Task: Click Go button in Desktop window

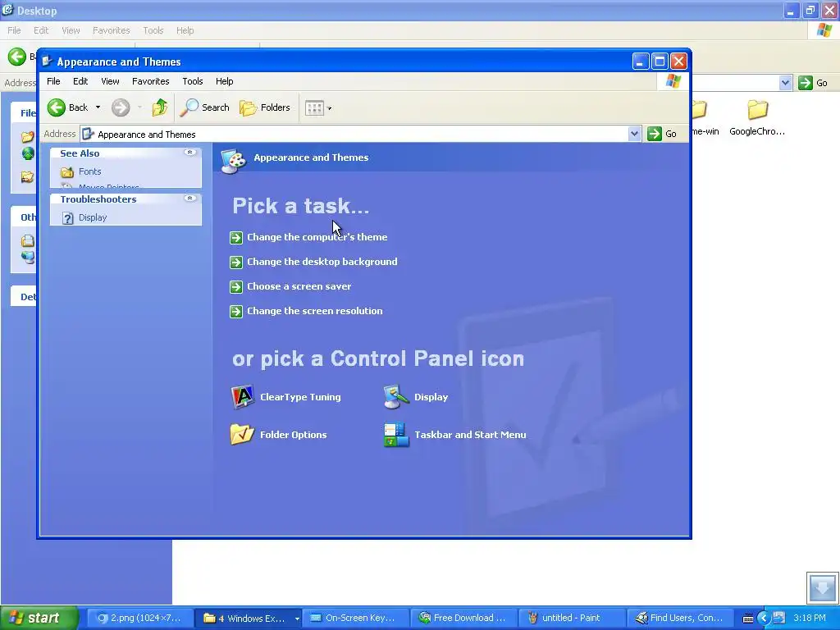Action: click(813, 83)
